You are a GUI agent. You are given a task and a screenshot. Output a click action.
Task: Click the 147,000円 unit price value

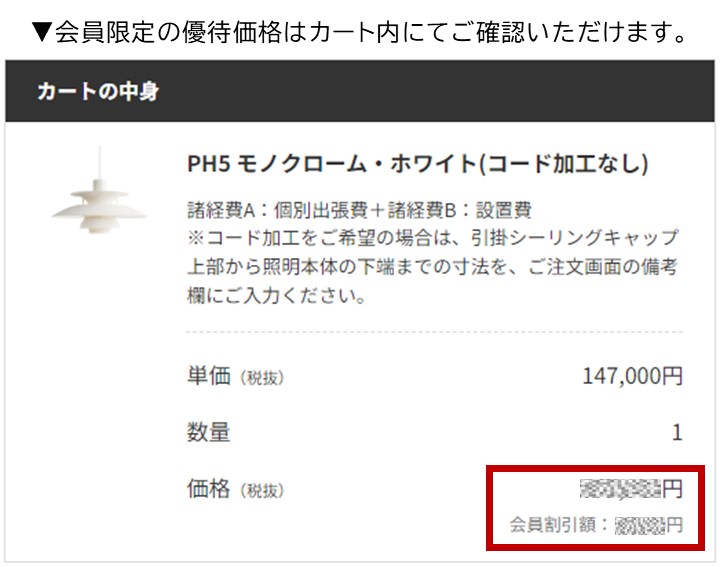[632, 376]
